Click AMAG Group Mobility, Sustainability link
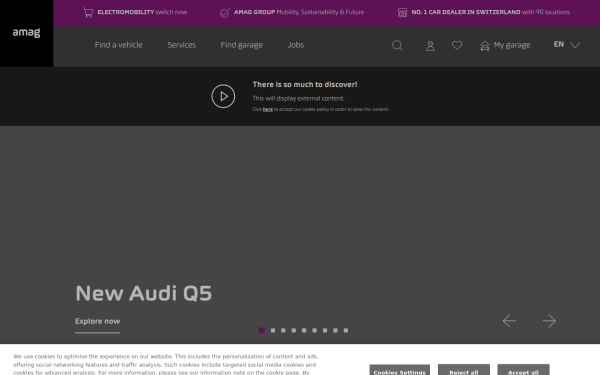 (x=299, y=12)
